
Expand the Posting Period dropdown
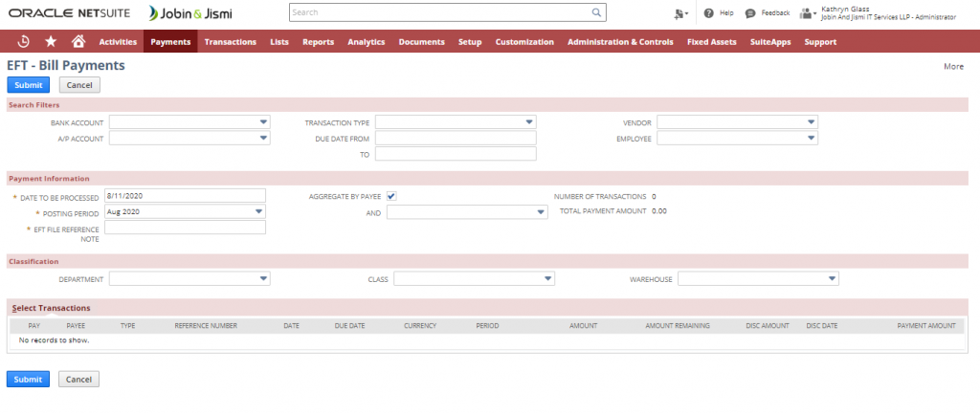click(258, 211)
